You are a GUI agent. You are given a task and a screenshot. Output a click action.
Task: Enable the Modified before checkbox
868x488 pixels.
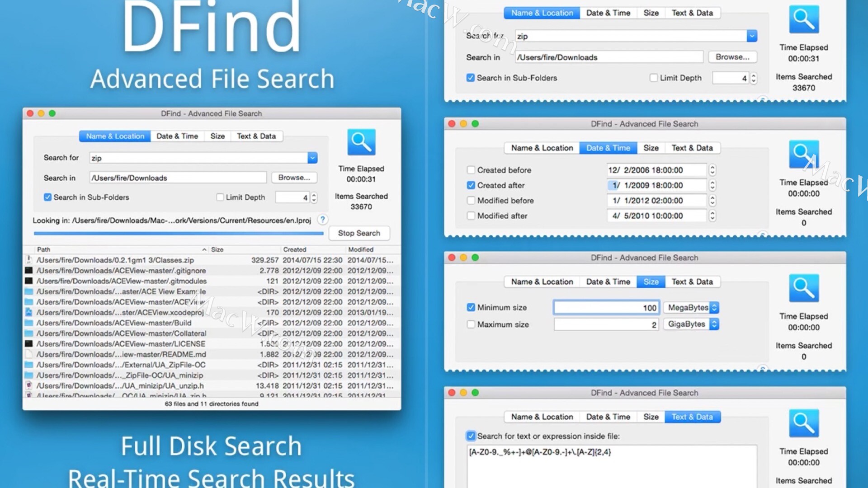[471, 200]
